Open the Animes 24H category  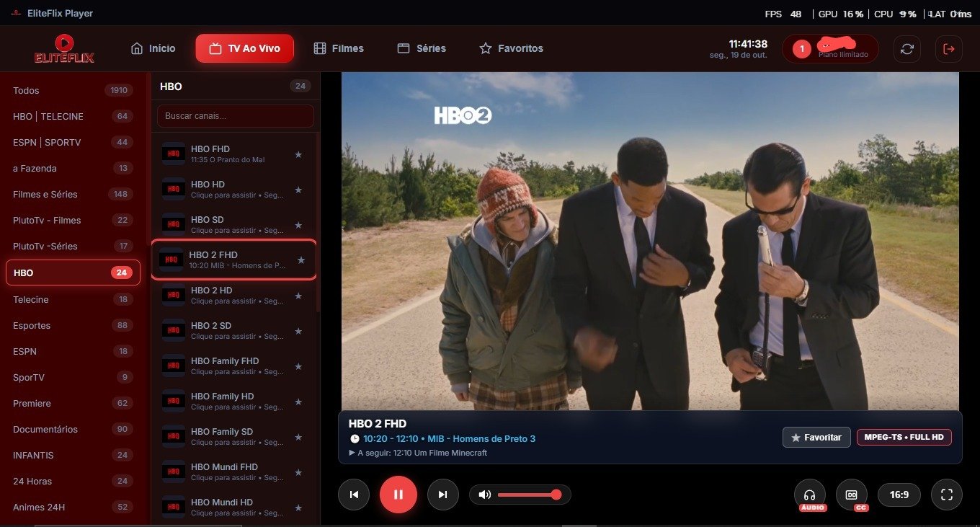(72, 507)
